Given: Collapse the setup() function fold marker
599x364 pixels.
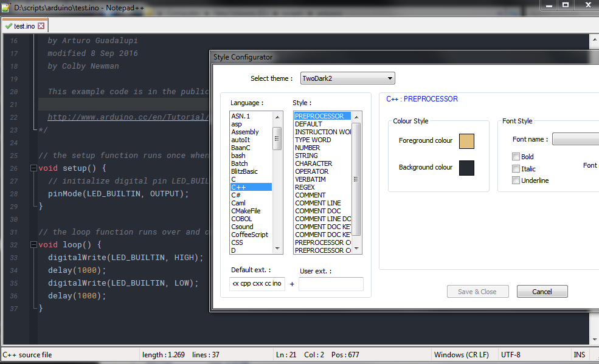Looking at the screenshot, I should point(33,168).
